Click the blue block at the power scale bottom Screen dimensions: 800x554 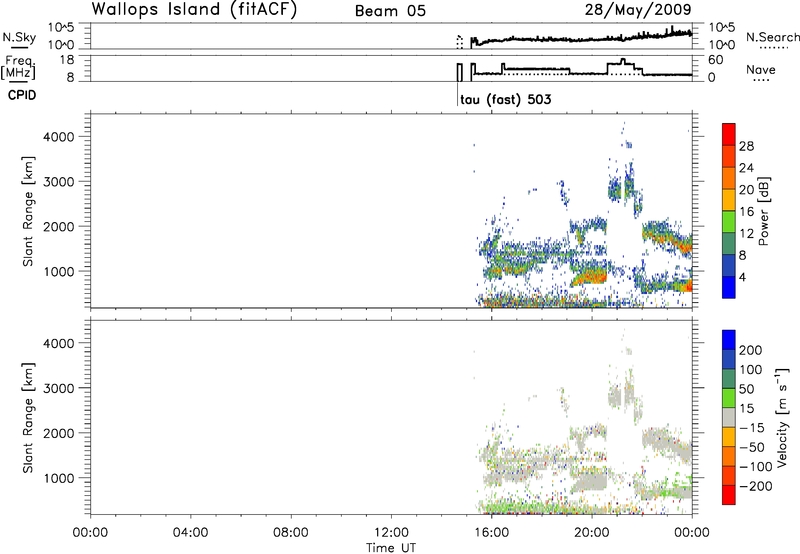pos(729,287)
